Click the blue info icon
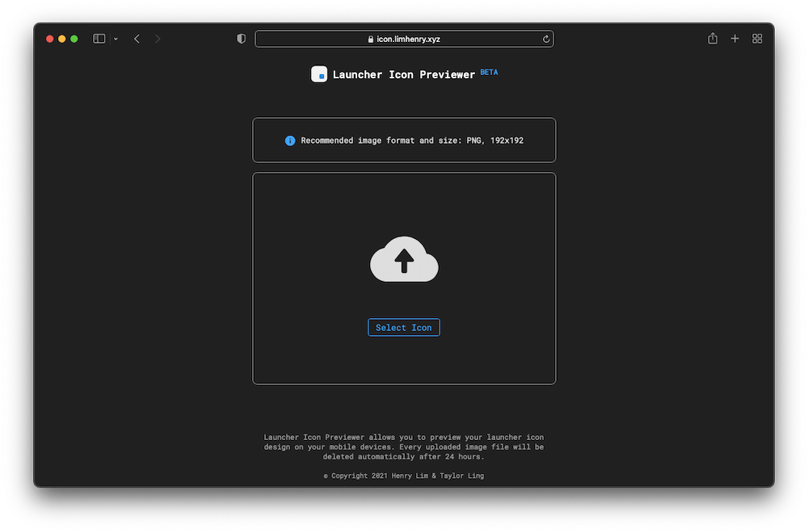Screen dimensions: 808x532 290,140
